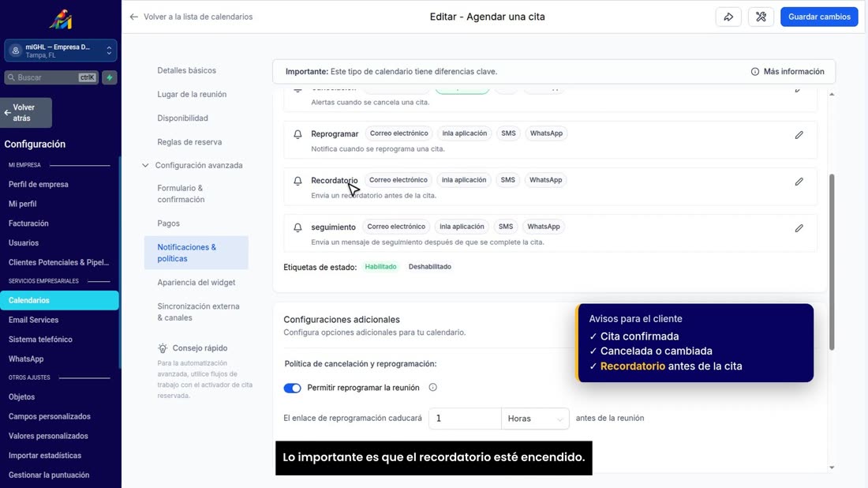Open 'Campos personalizados' in sidebar
Screen dimensions: 868x488
point(49,417)
